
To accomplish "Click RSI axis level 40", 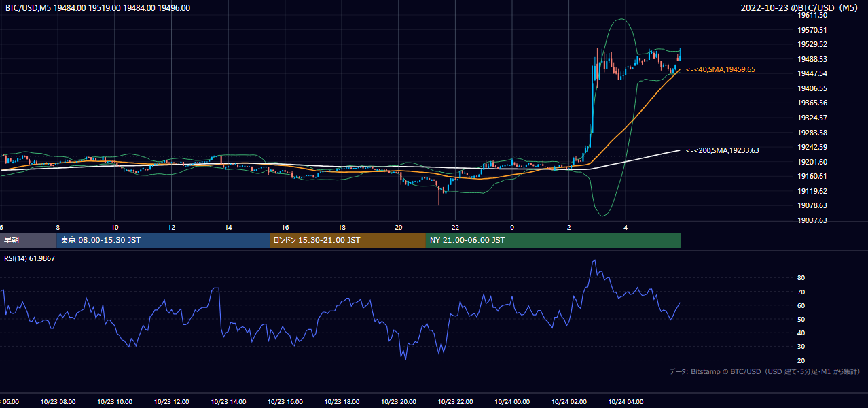I will coord(801,333).
